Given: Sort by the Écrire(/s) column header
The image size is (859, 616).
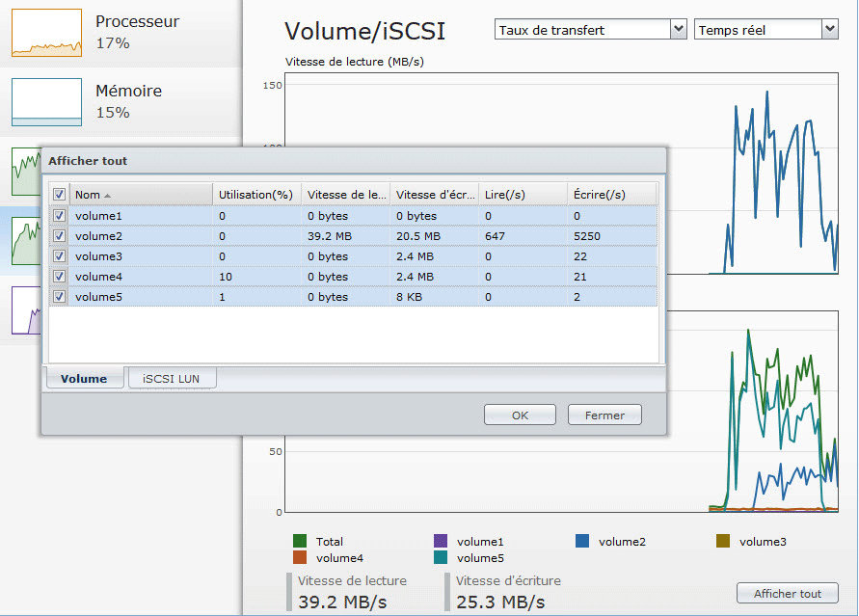Looking at the screenshot, I should (x=612, y=195).
